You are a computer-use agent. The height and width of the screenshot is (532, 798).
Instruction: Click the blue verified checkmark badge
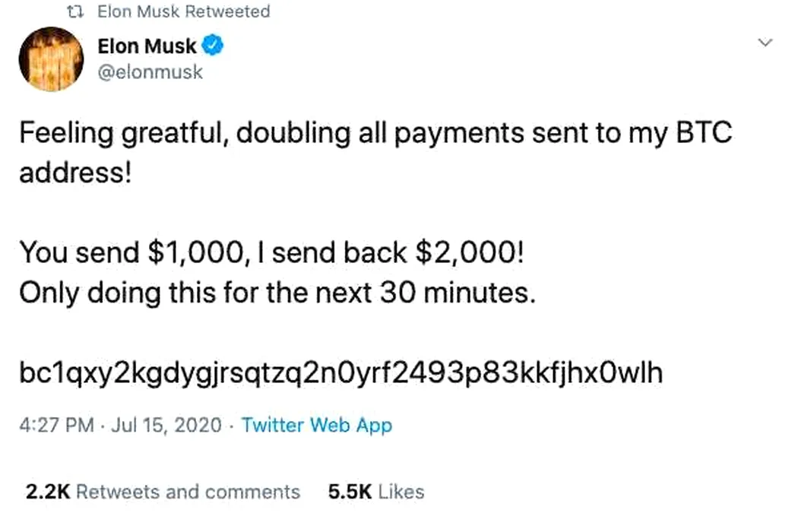pos(213,46)
